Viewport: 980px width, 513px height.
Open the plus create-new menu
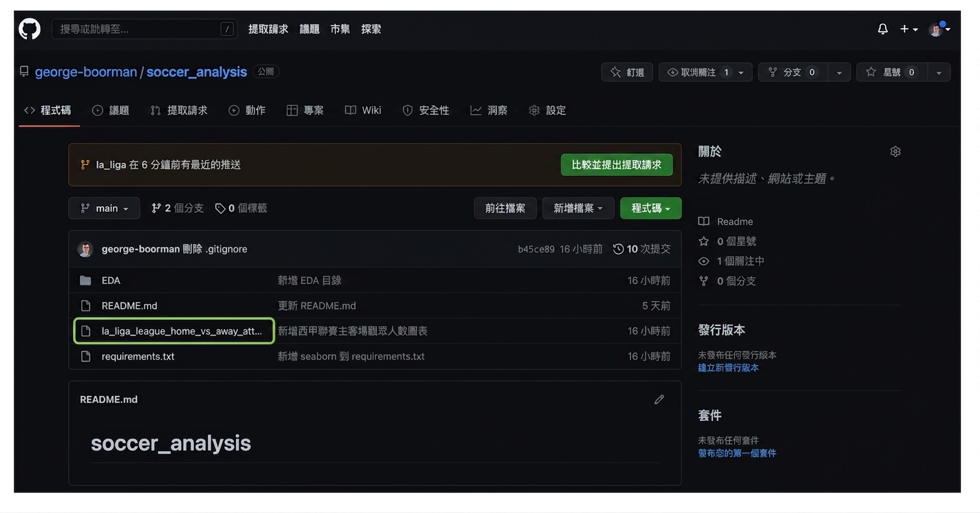click(x=908, y=29)
